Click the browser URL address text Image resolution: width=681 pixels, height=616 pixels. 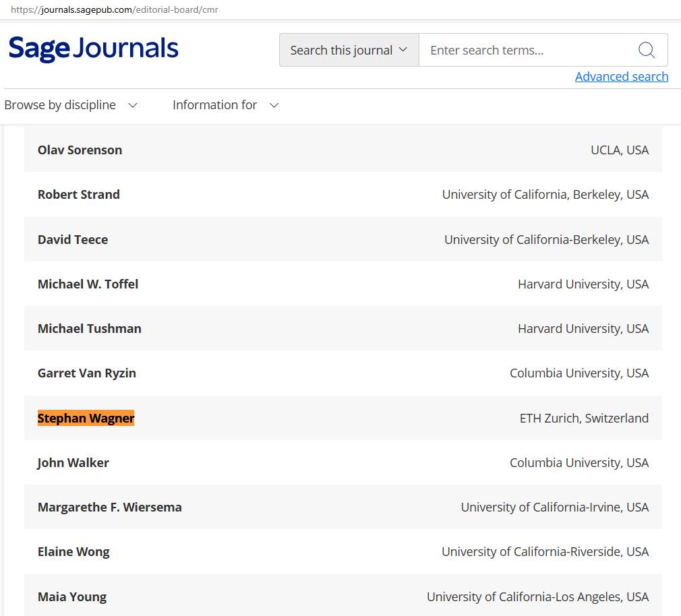point(115,9)
